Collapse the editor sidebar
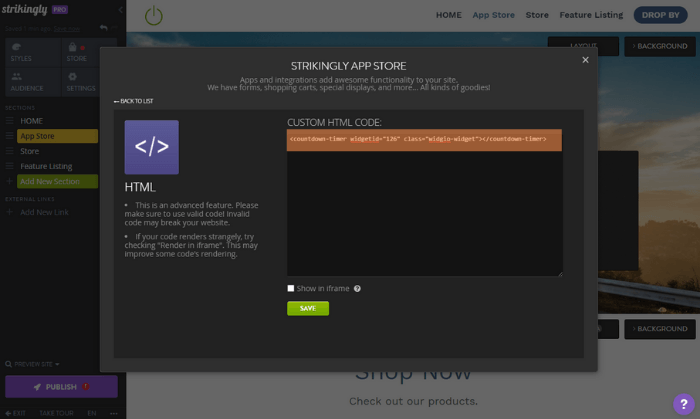The height and width of the screenshot is (419, 700). (121, 9)
